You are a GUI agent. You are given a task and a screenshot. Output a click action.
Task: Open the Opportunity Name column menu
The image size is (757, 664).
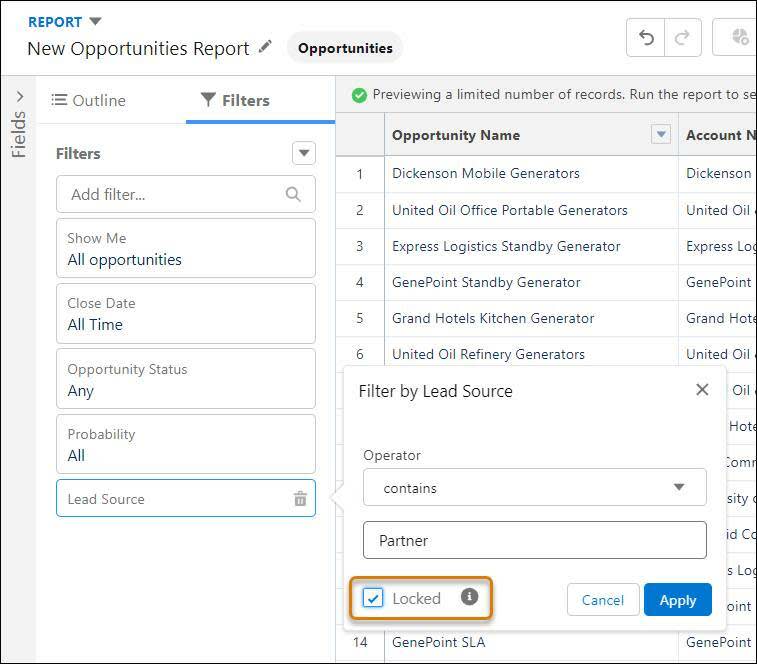pyautogui.click(x=661, y=134)
